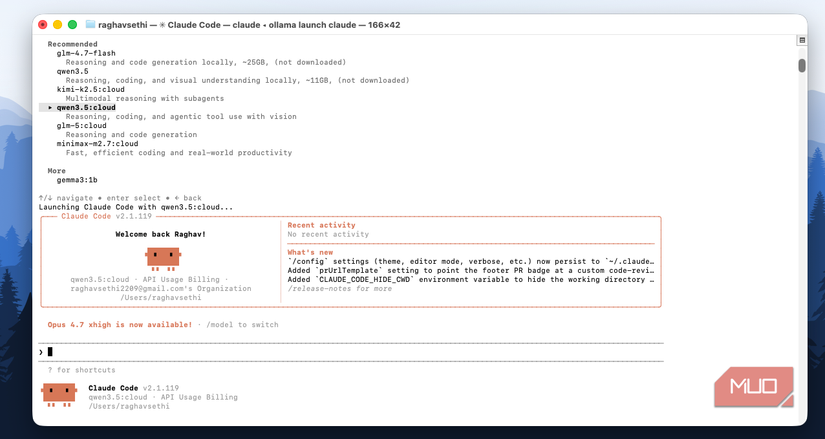825x439 pixels.
Task: Click the window title text in title bar
Action: 249,25
